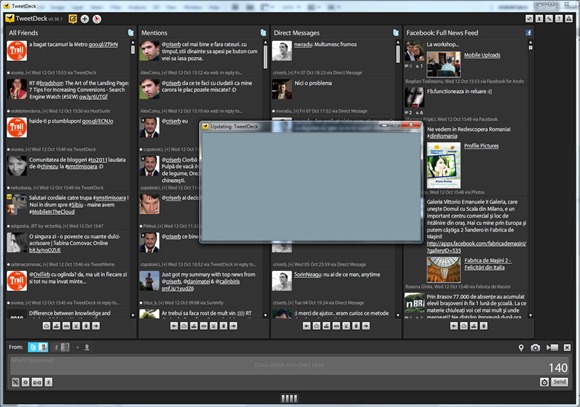Open the smf.is/1yudZ6 summary link
Screen dimensions: 580x407
[178, 289]
